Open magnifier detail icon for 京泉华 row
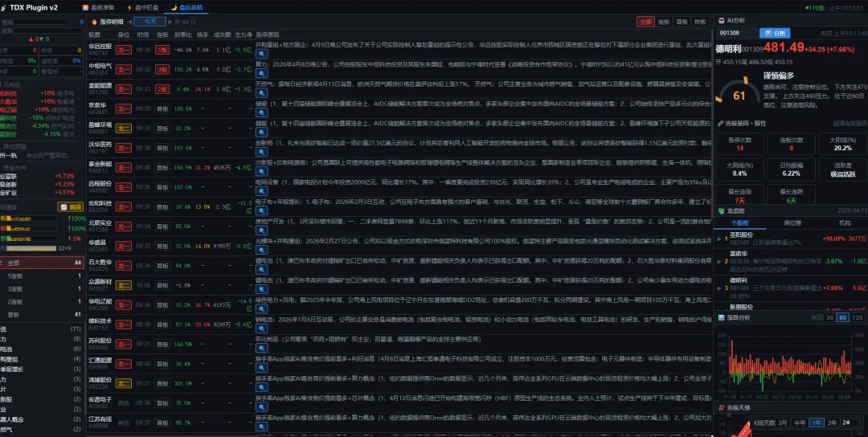This screenshot has width=868, height=437. (x=261, y=112)
